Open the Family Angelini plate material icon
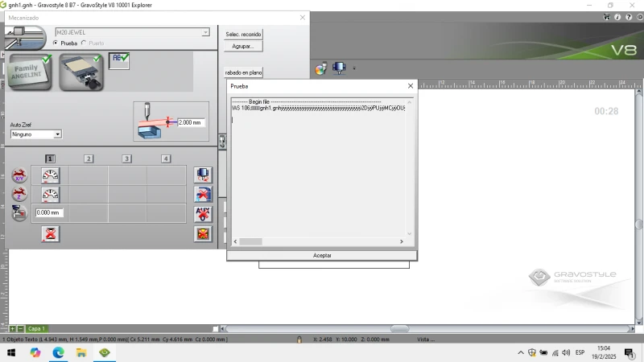The height and width of the screenshot is (362, 644). click(x=30, y=72)
